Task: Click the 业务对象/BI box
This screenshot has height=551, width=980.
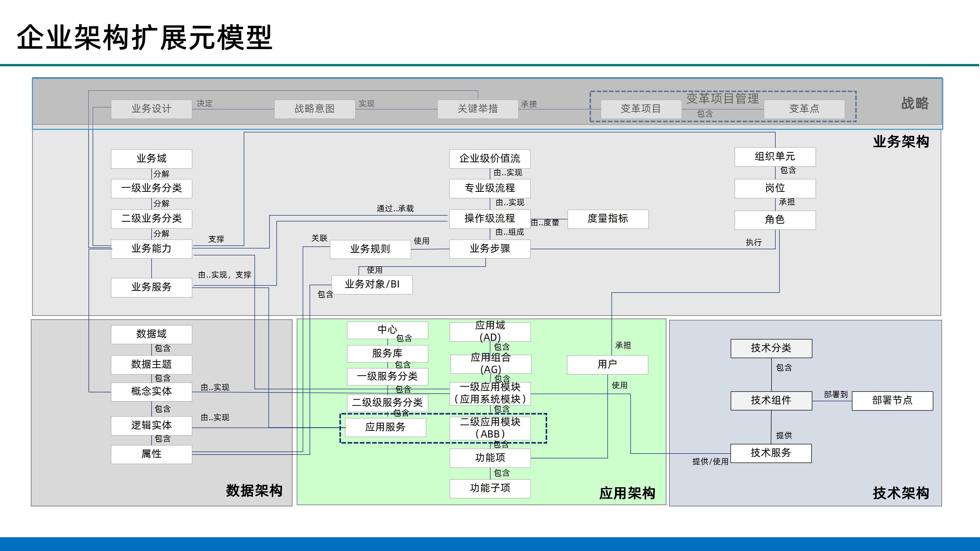Action: pos(372,284)
